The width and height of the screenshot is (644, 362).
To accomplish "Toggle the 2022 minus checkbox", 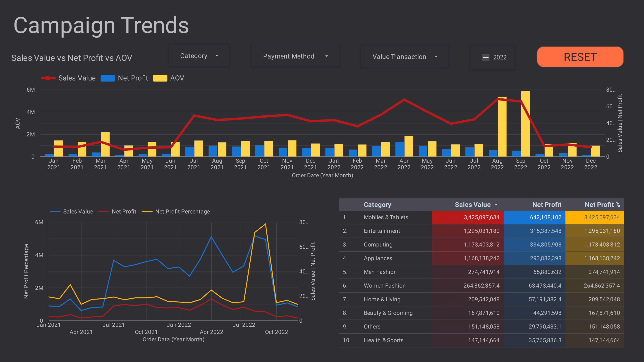I will coord(486,57).
